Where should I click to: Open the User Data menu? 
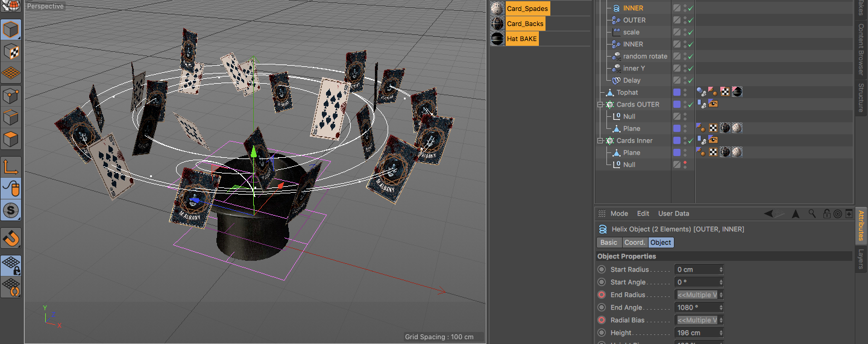coord(673,213)
